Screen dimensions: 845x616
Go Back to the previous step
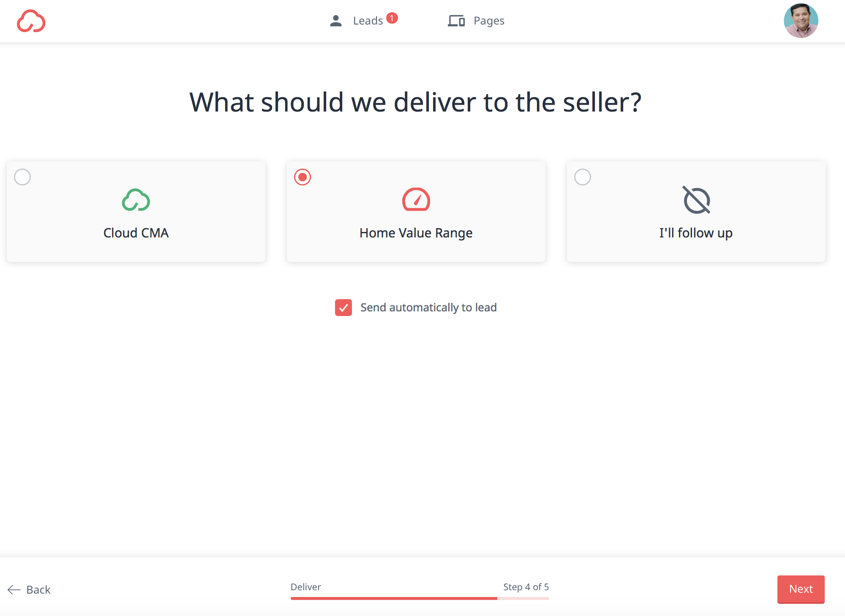(x=29, y=590)
